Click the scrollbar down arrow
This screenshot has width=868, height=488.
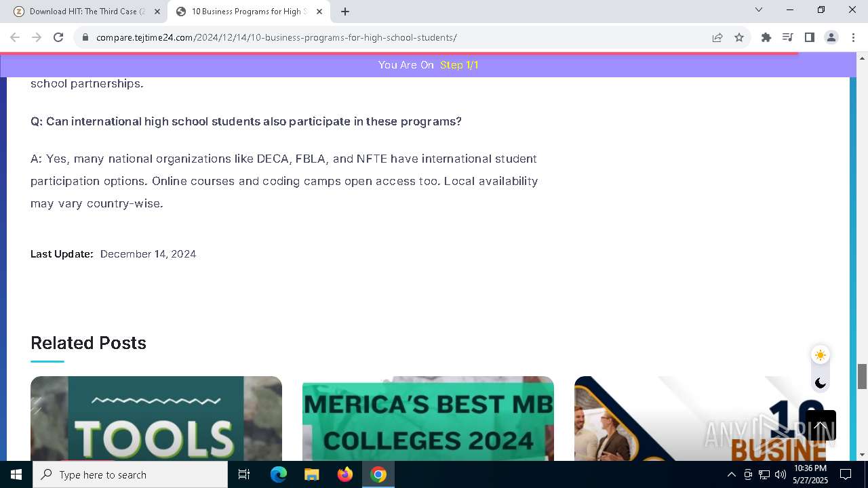(862, 455)
